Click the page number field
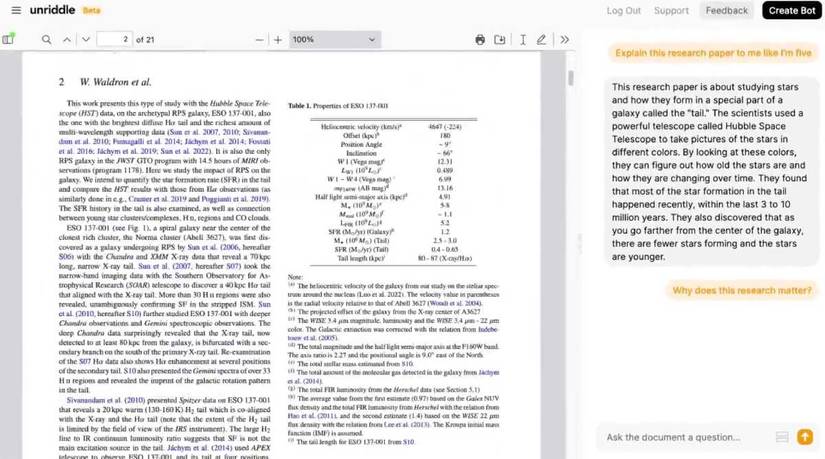 pos(114,39)
